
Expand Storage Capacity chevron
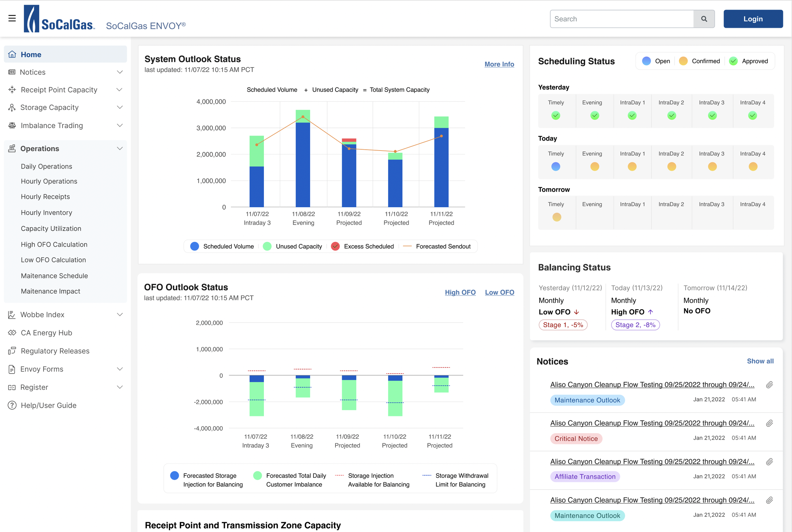120,107
